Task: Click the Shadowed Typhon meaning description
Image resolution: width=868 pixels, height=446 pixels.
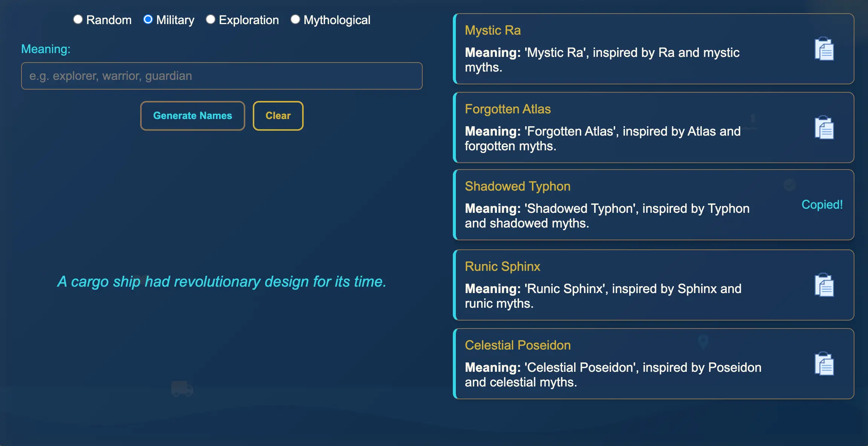Action: [x=607, y=216]
